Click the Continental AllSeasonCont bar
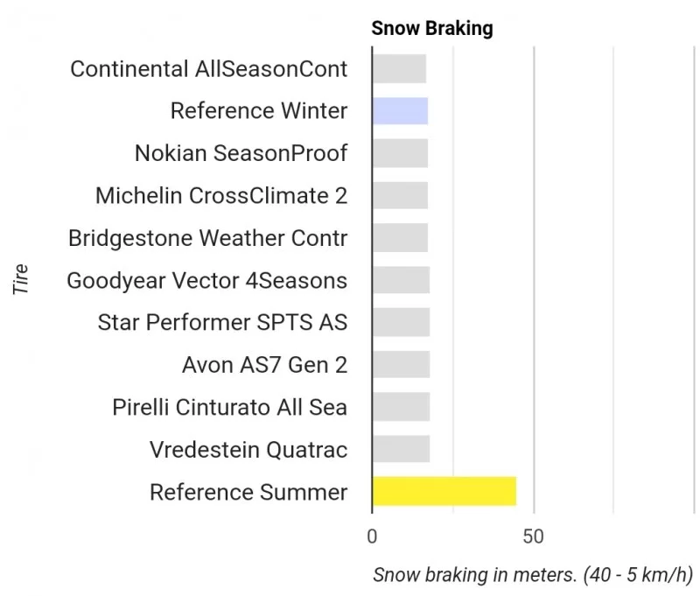 (399, 68)
